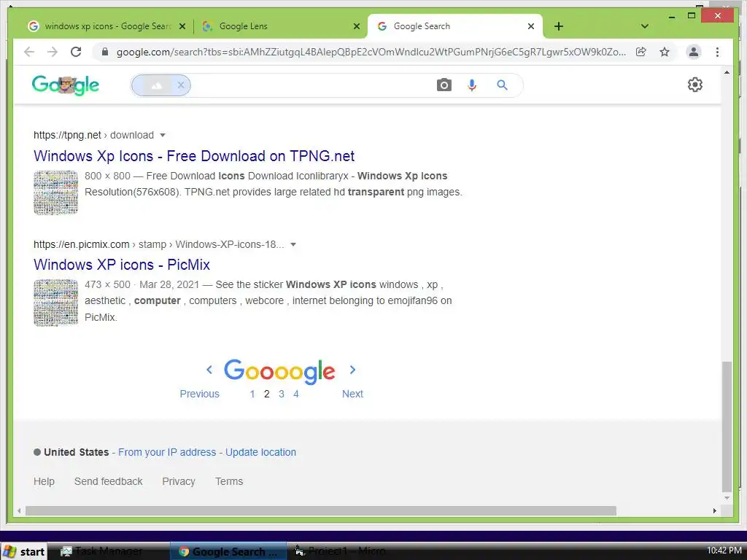Click the magnifier search button
The height and width of the screenshot is (560, 747).
pos(502,85)
